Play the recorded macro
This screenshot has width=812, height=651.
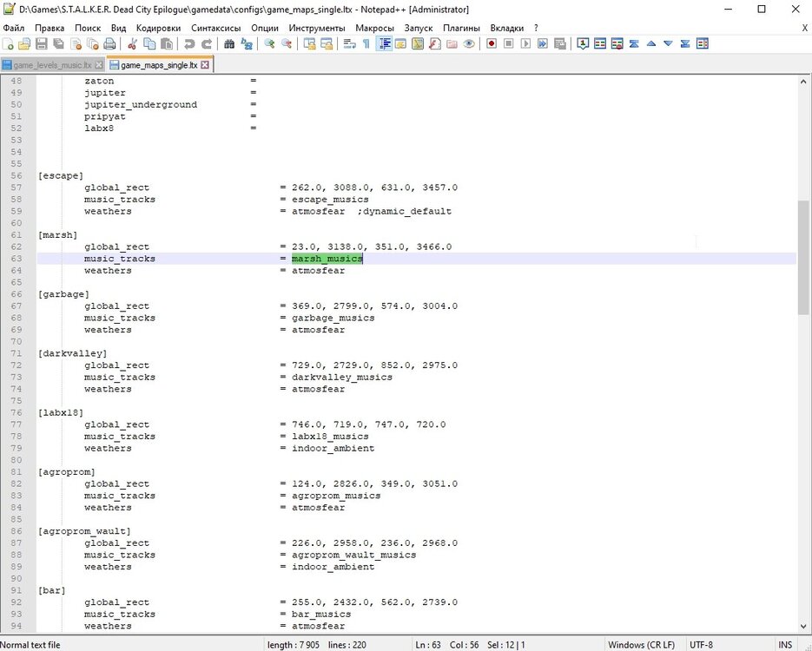click(x=526, y=43)
